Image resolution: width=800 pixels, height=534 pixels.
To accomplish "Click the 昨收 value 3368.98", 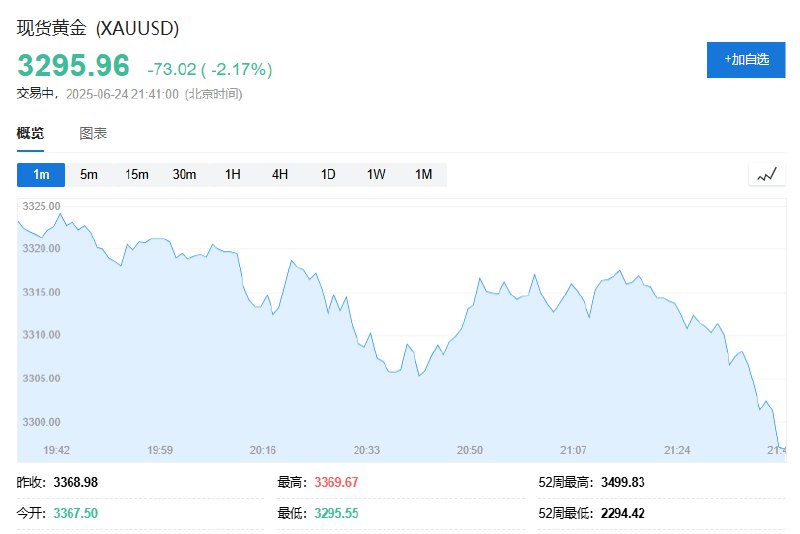I will click(x=76, y=482).
